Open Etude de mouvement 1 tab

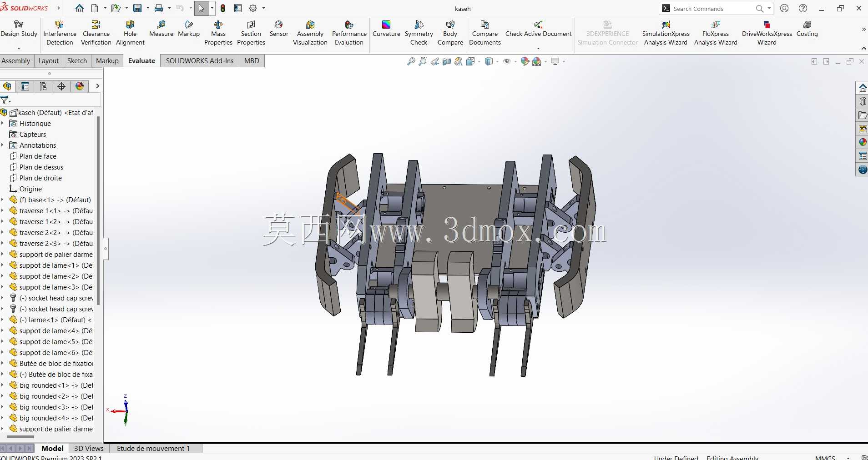(153, 448)
